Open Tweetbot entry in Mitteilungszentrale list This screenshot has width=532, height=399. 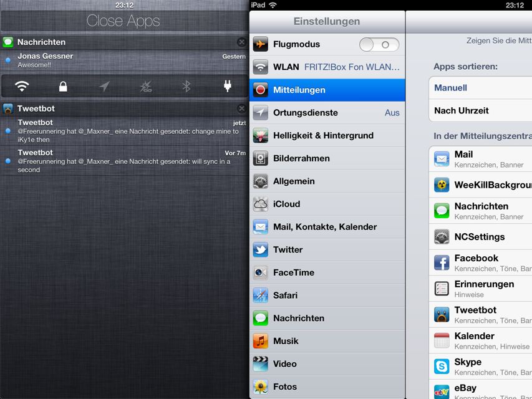[480, 314]
